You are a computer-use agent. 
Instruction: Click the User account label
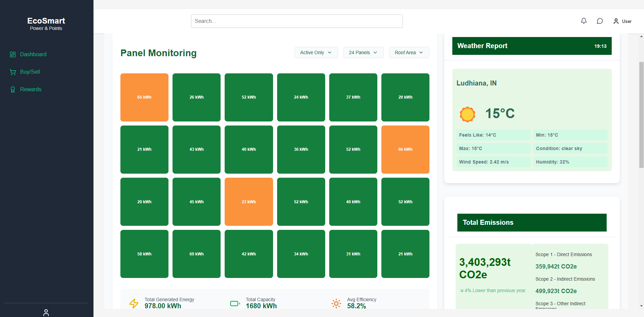tap(627, 21)
